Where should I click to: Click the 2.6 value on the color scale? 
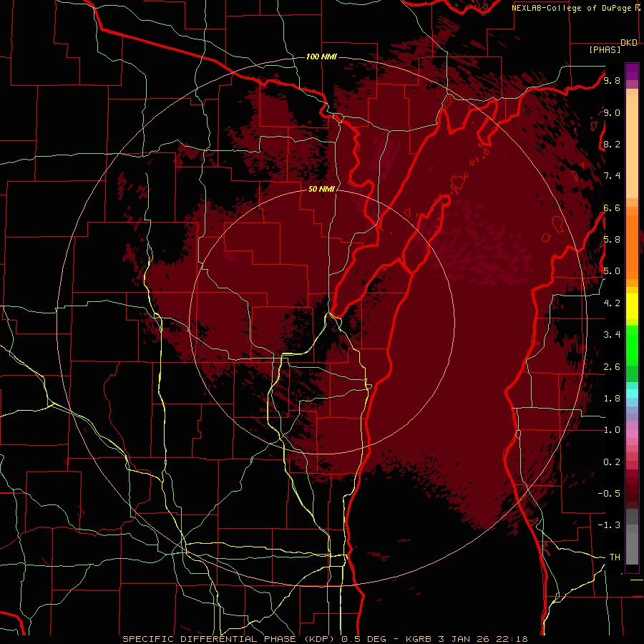(612, 367)
